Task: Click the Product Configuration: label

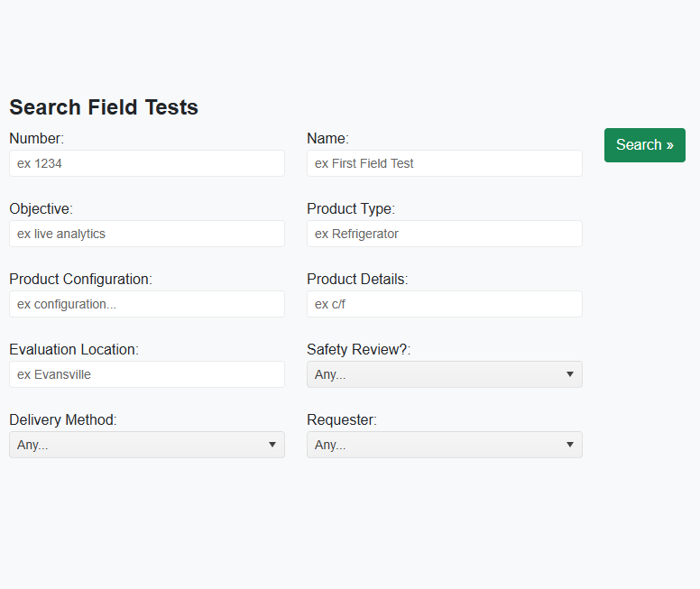Action: point(81,279)
